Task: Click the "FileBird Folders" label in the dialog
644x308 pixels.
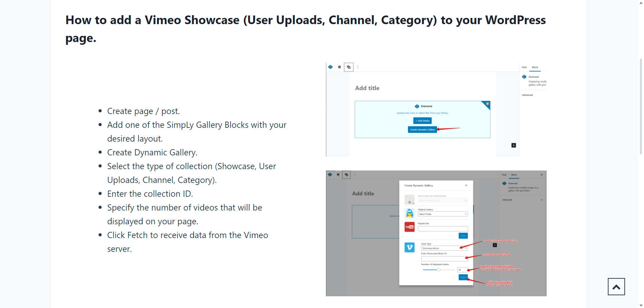Action: tap(426, 209)
